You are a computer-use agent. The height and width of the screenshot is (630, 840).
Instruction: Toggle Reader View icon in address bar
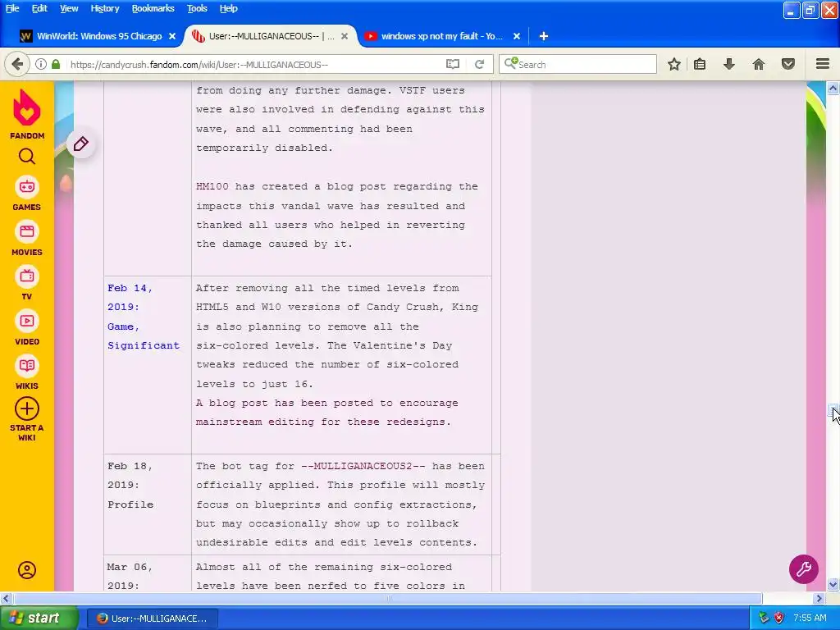(x=453, y=64)
